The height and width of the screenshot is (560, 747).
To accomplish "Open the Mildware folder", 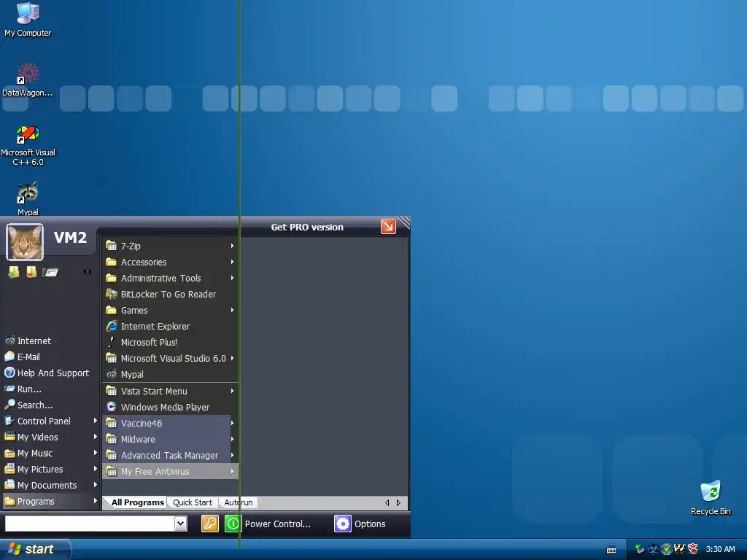I will pyautogui.click(x=170, y=439).
